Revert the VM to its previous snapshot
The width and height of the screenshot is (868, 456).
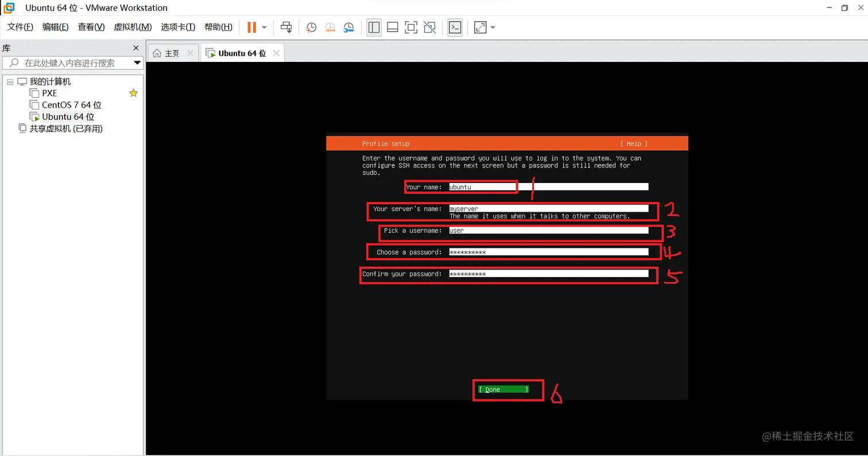coord(330,27)
